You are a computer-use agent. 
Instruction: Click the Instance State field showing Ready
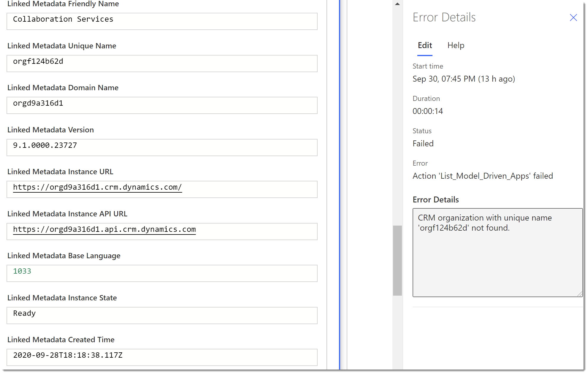point(162,315)
